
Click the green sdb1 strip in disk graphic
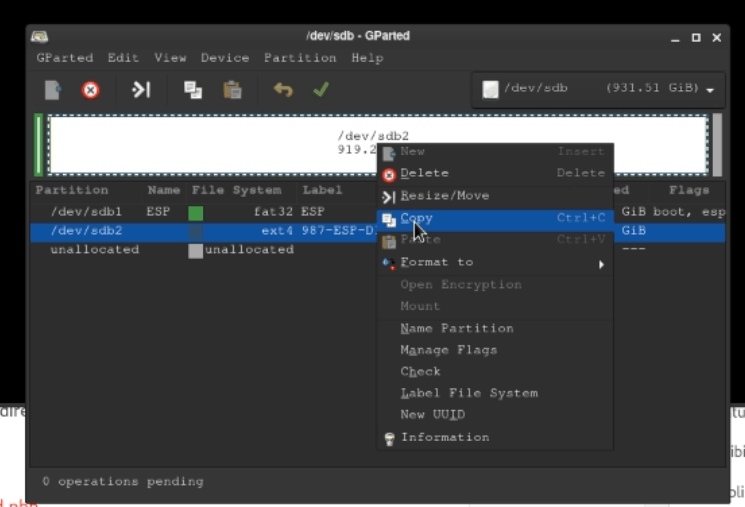pyautogui.click(x=39, y=145)
